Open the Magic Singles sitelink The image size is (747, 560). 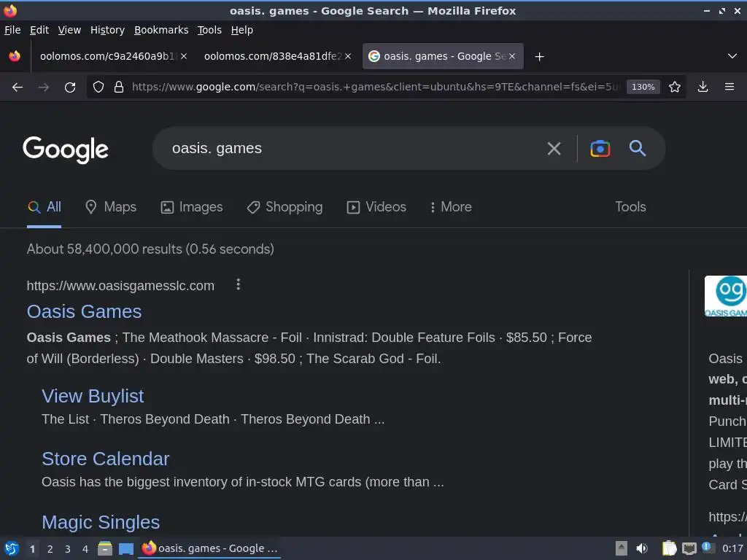(101, 522)
